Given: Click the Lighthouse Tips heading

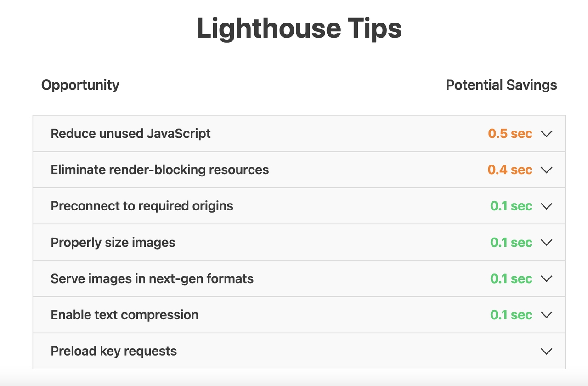Looking at the screenshot, I should [x=299, y=28].
